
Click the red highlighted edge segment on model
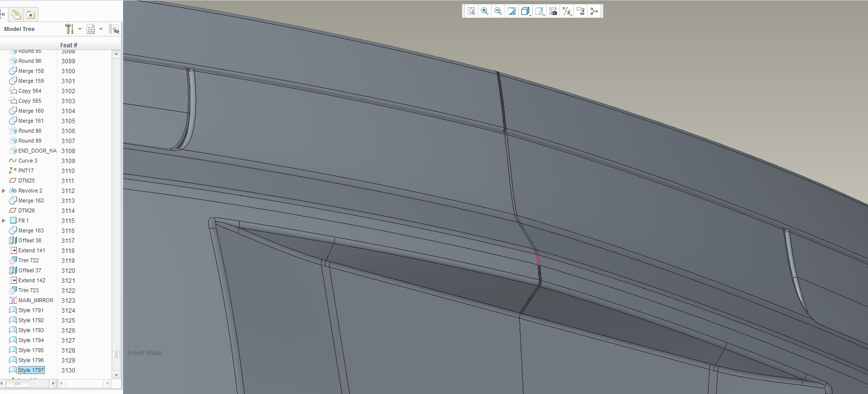538,260
